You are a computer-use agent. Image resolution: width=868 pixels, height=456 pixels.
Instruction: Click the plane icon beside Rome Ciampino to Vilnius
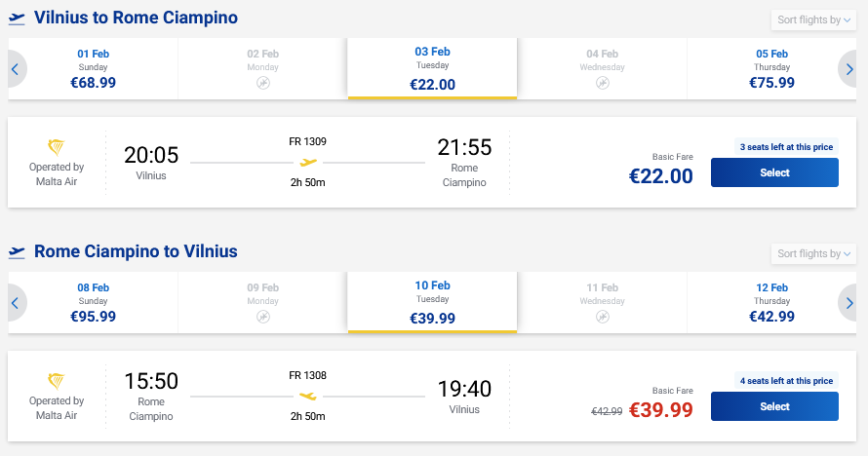click(x=17, y=251)
